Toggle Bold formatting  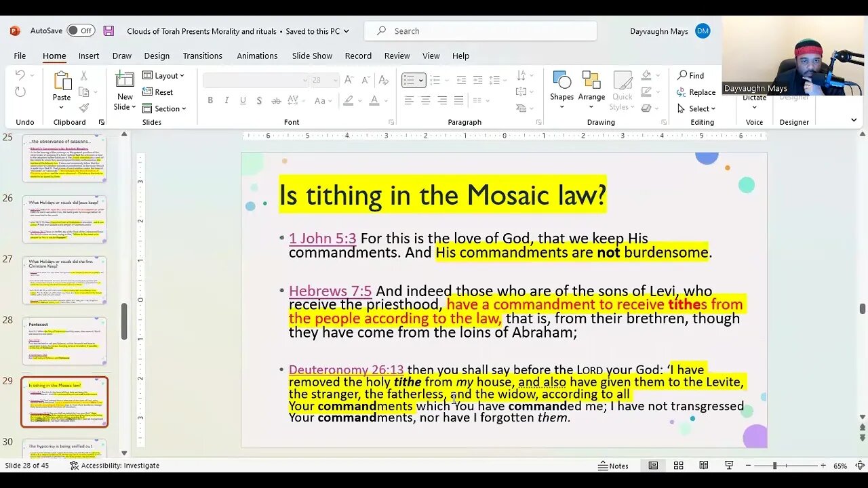[210, 100]
